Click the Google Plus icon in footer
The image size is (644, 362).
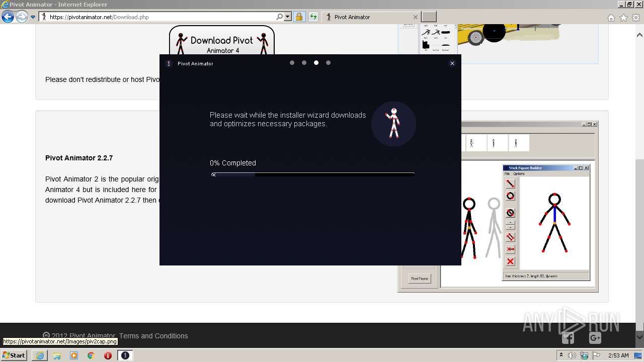pyautogui.click(x=595, y=338)
